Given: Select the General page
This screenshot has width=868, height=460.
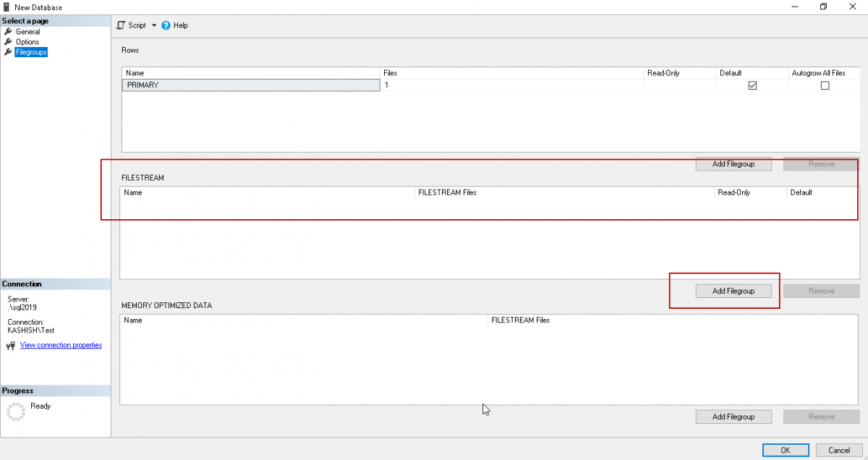Looking at the screenshot, I should coord(27,32).
